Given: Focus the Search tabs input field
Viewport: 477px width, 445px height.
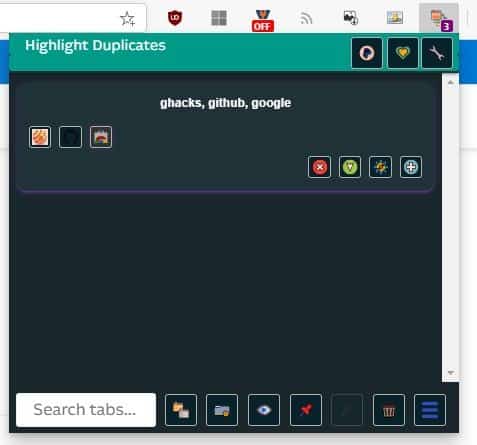Looking at the screenshot, I should 86,410.
